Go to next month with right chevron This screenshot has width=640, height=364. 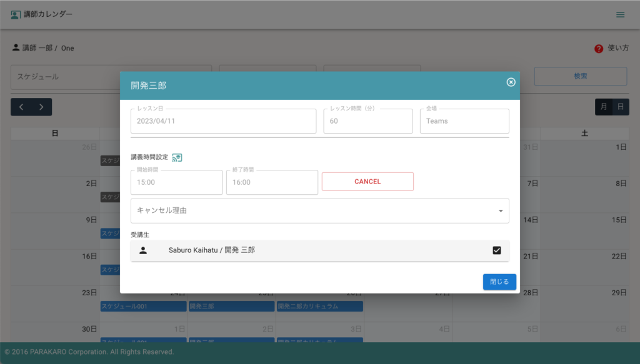click(x=41, y=107)
